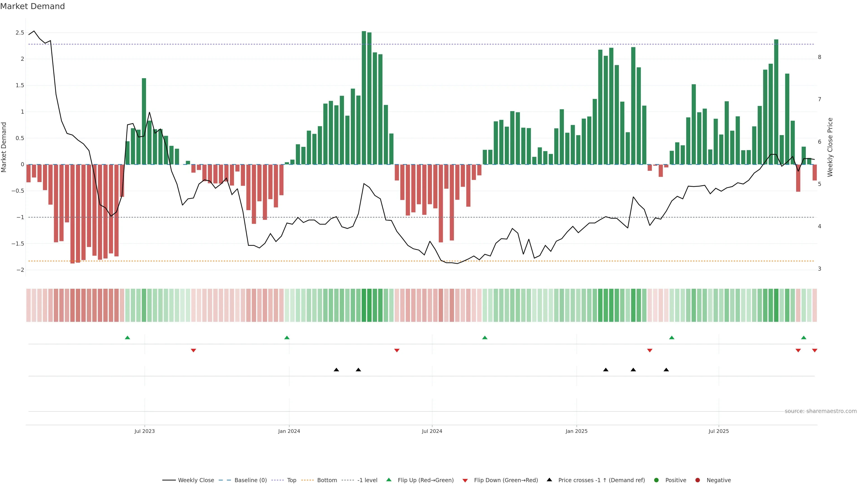
Task: Click green flip-up marker near Jan 2024
Action: click(x=287, y=338)
